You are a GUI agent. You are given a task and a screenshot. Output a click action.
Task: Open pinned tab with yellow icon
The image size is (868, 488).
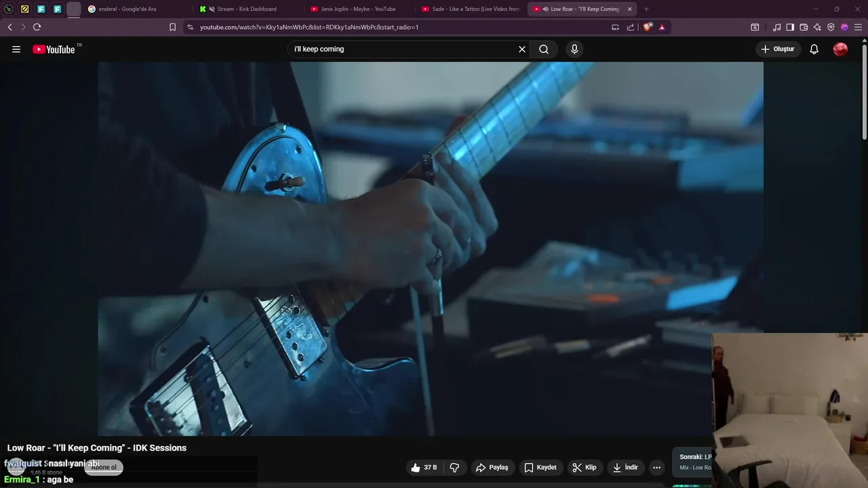24,9
